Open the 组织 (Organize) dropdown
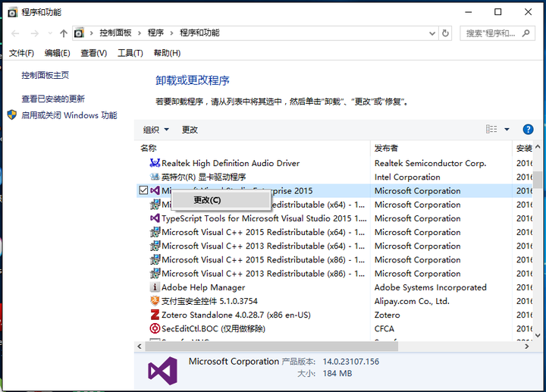 (156, 130)
